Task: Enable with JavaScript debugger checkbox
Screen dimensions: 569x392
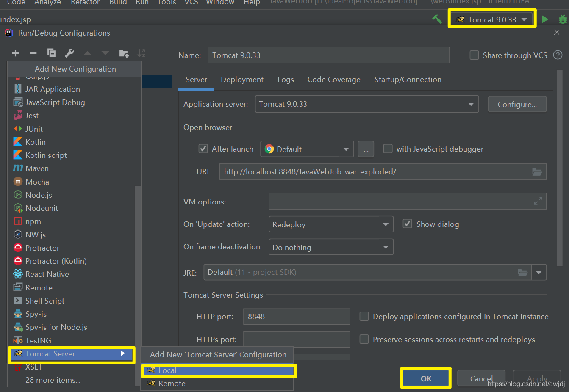Action: 388,149
